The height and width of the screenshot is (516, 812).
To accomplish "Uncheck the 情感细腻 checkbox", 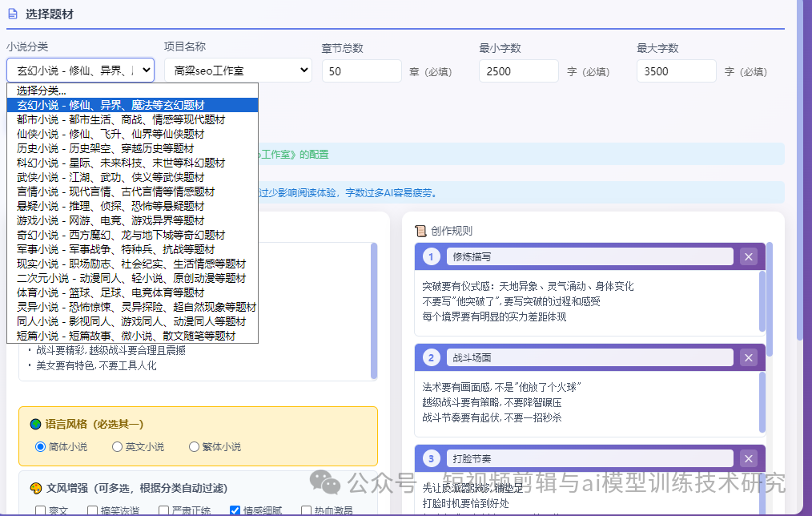I will (x=235, y=509).
